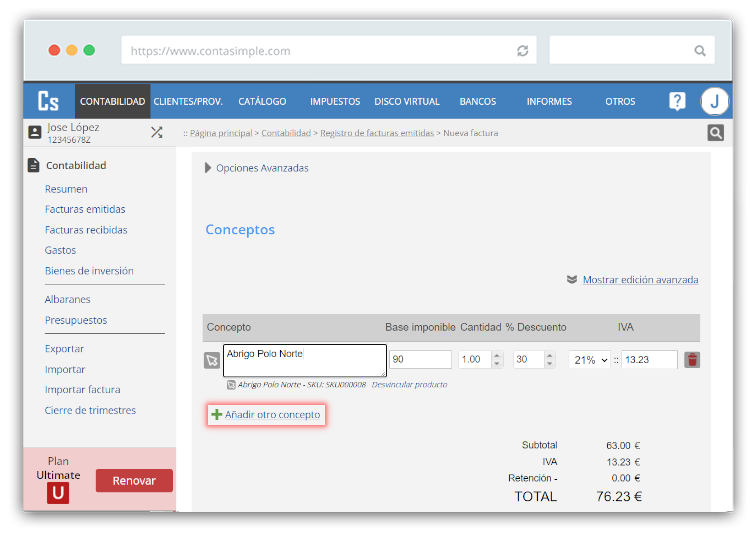Open the IMPUESTOS menu
Screen dimensions: 750x535
(335, 101)
